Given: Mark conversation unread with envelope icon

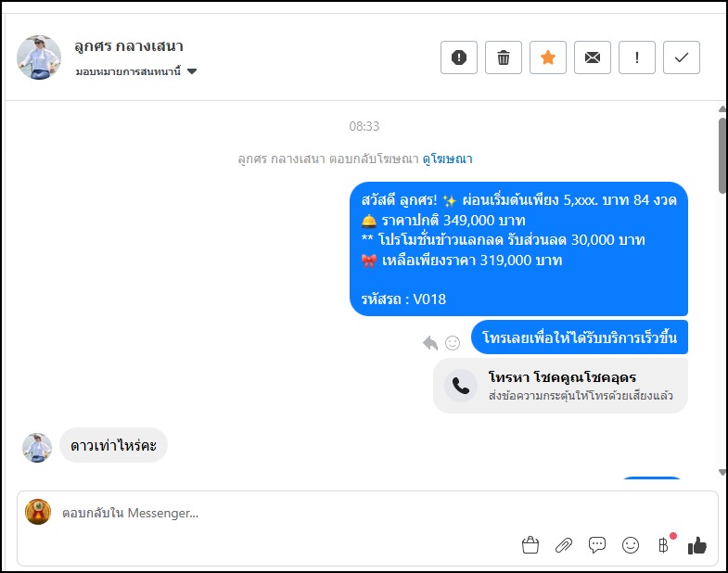Looking at the screenshot, I should point(593,57).
